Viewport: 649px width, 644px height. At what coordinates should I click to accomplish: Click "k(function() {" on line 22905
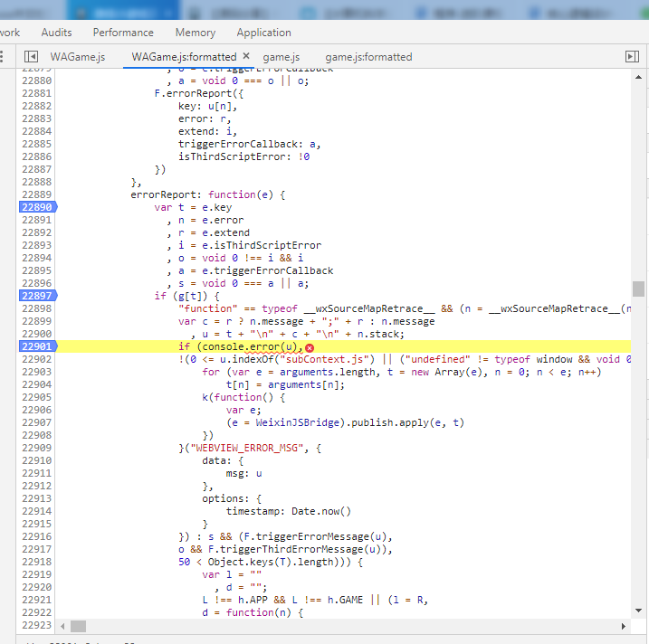(243, 397)
